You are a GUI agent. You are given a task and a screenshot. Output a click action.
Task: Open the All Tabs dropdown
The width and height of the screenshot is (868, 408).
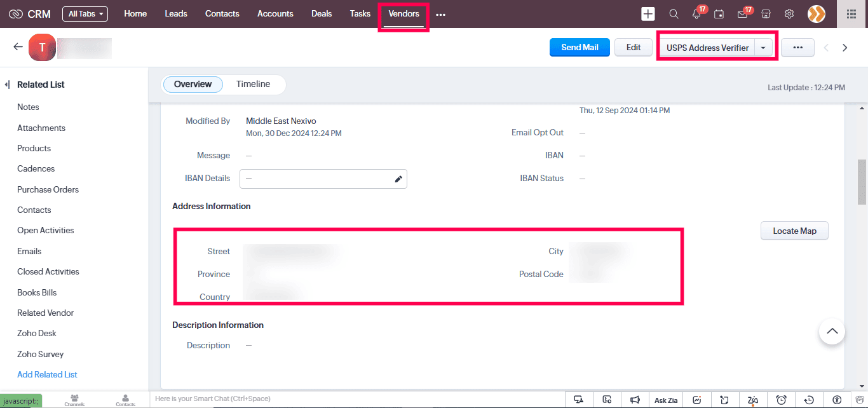point(85,14)
